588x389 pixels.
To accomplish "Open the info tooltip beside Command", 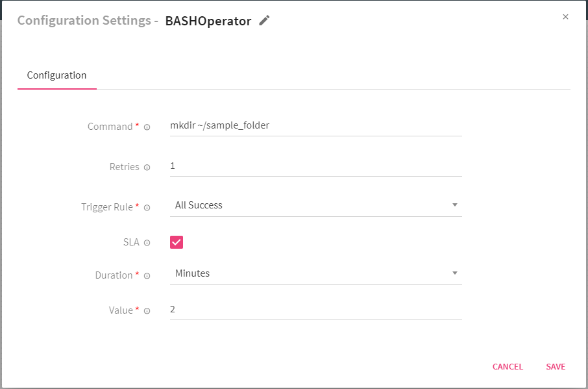I will (147, 127).
